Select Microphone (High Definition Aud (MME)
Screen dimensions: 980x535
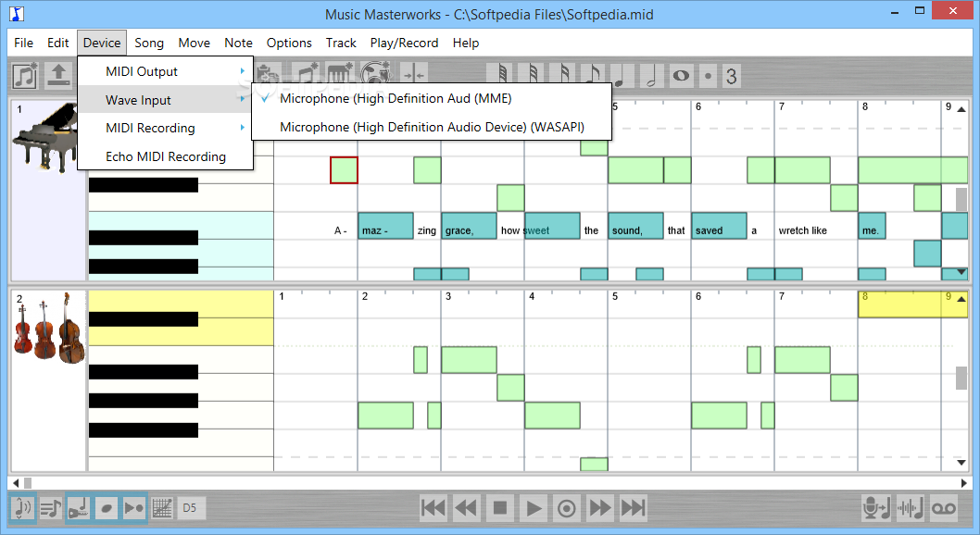point(432,98)
